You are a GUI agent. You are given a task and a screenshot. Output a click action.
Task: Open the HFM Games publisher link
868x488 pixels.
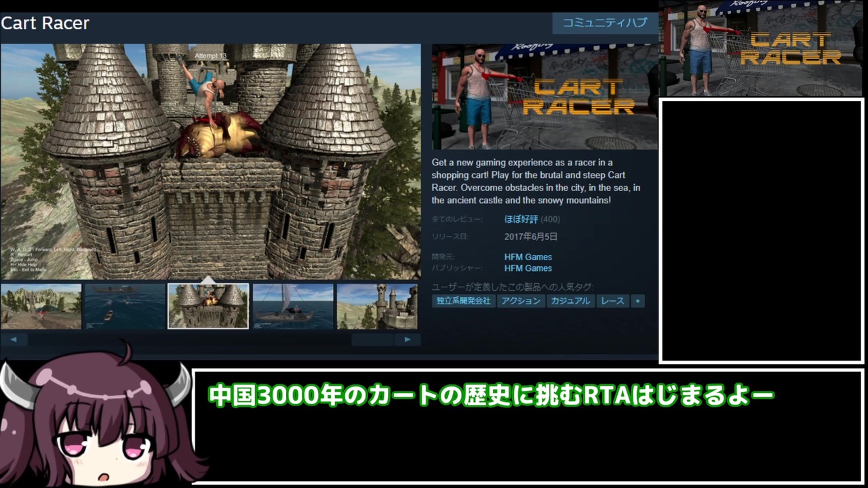(528, 268)
